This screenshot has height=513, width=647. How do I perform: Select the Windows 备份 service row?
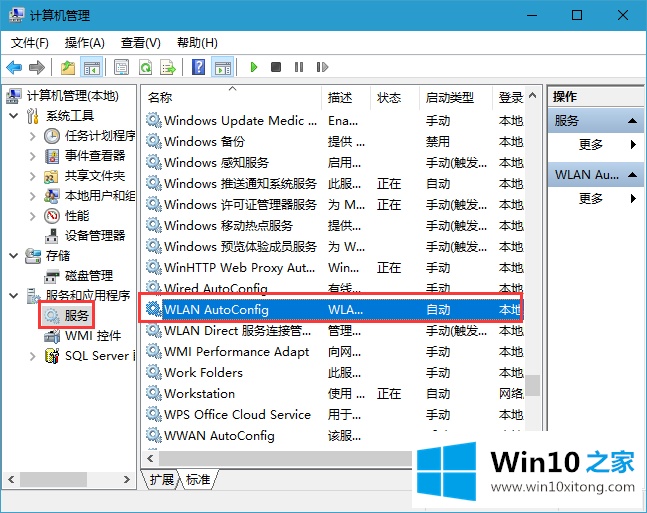tap(334, 142)
